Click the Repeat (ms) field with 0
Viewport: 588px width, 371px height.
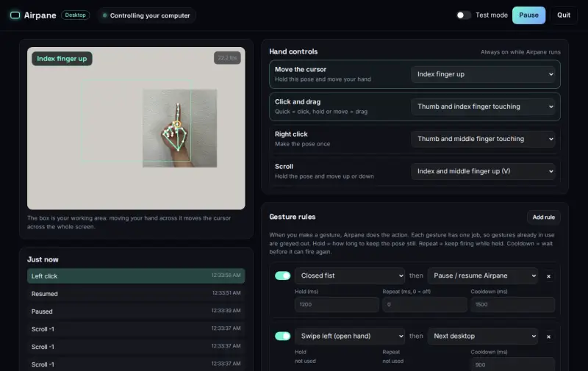425,305
